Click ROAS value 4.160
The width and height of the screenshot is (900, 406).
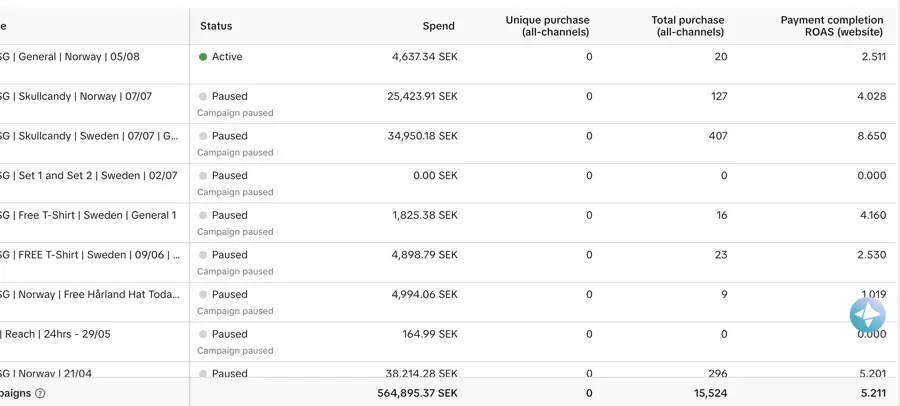(872, 215)
